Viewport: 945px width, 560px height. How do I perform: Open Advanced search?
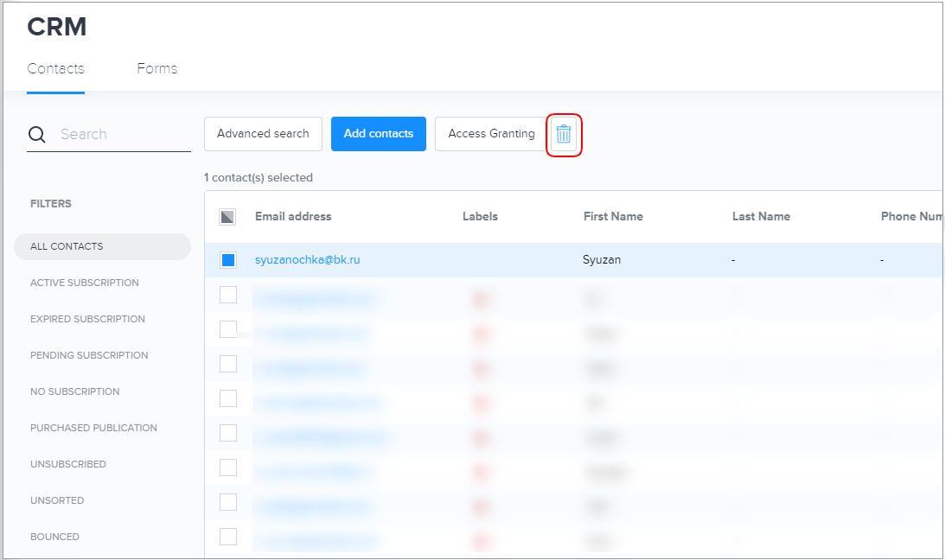point(263,134)
